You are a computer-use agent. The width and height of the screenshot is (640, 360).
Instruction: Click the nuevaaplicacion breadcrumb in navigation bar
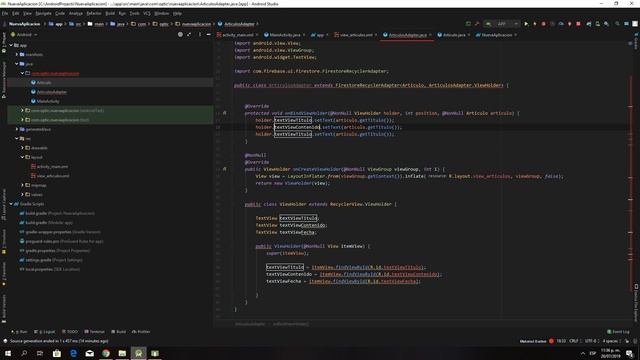[x=196, y=24]
